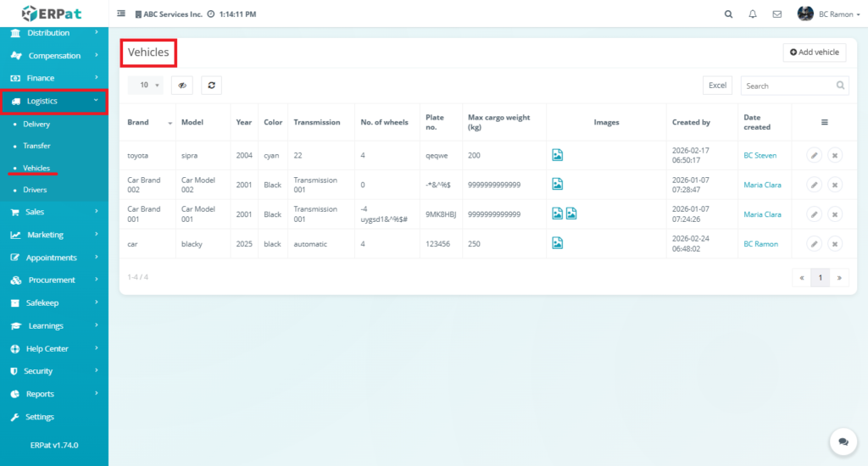Click edit pencil for toyota row
The height and width of the screenshot is (466, 868).
pyautogui.click(x=813, y=155)
